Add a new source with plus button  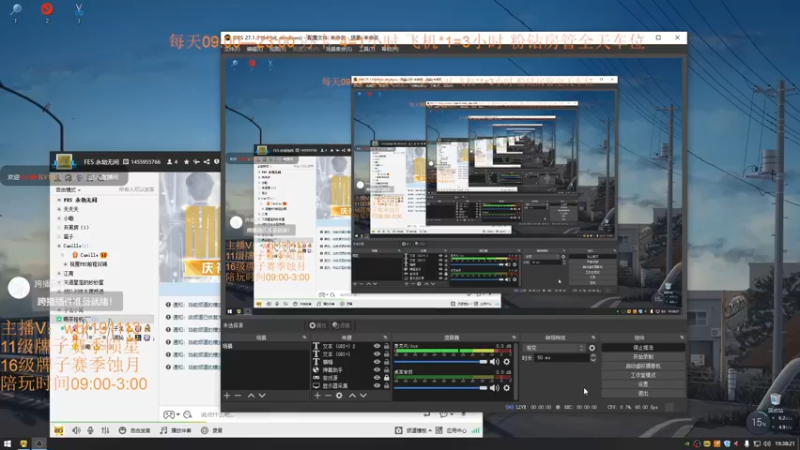pyautogui.click(x=317, y=395)
